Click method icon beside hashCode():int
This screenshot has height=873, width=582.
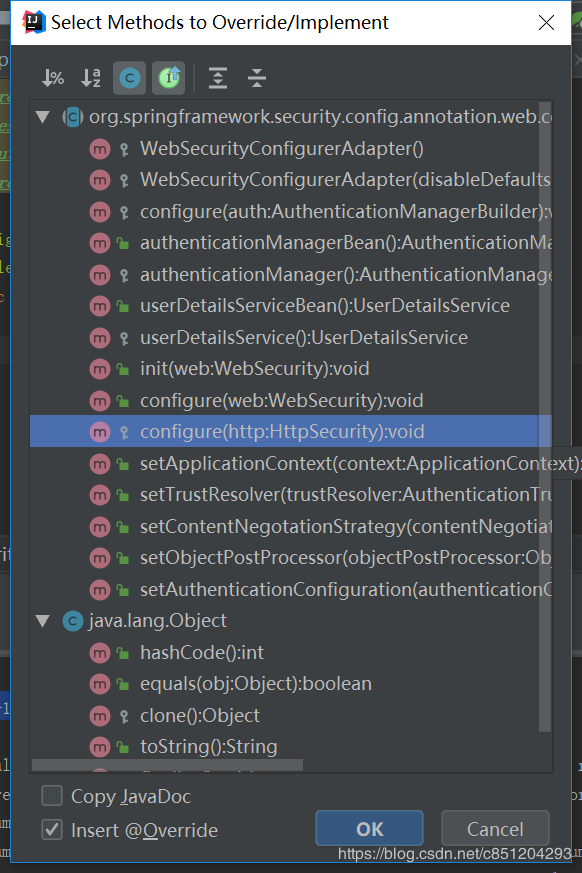(x=100, y=653)
